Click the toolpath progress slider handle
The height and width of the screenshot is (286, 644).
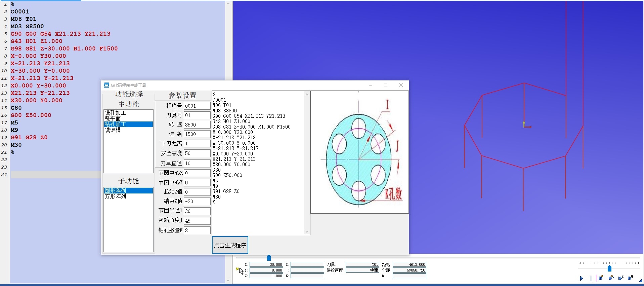[269, 258]
